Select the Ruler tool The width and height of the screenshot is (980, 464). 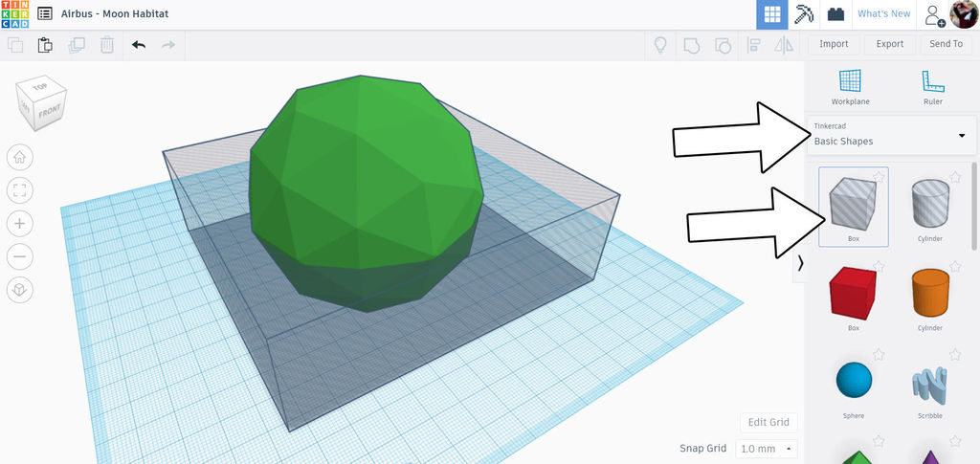(932, 87)
